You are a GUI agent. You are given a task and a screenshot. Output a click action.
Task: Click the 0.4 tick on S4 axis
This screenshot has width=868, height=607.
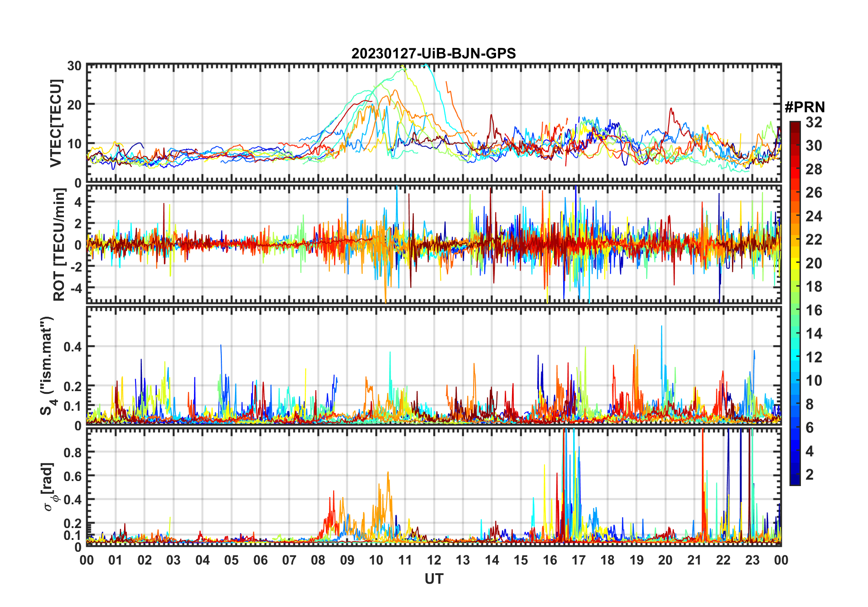point(73,347)
